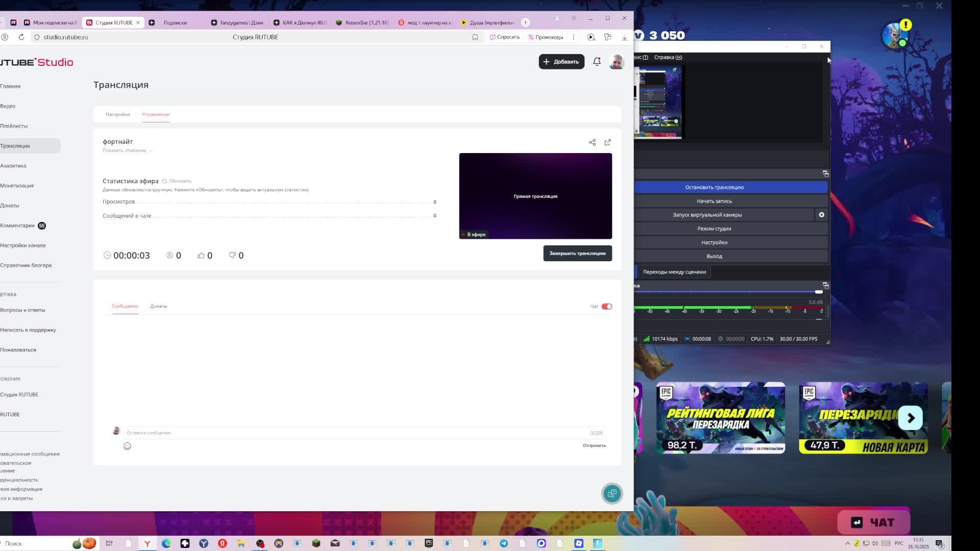Image resolution: width=980 pixels, height=551 pixels.
Task: Open emoji picker in chat
Action: point(127,446)
